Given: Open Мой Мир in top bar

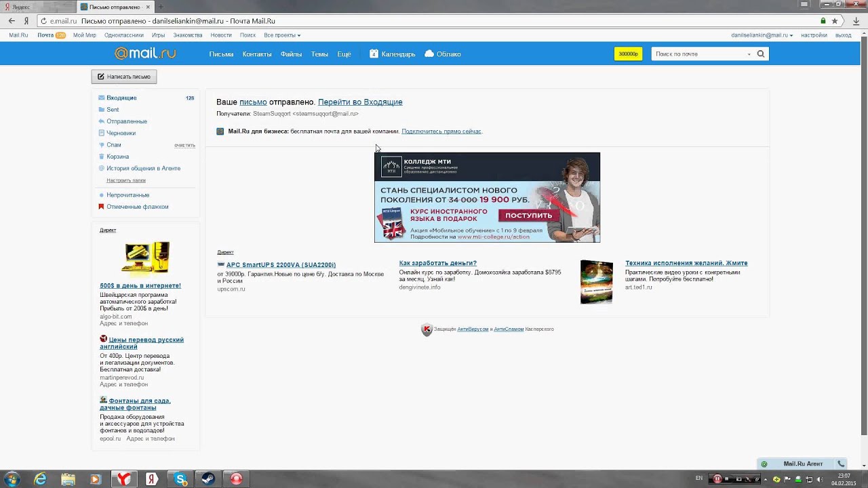Looking at the screenshot, I should click(x=85, y=35).
